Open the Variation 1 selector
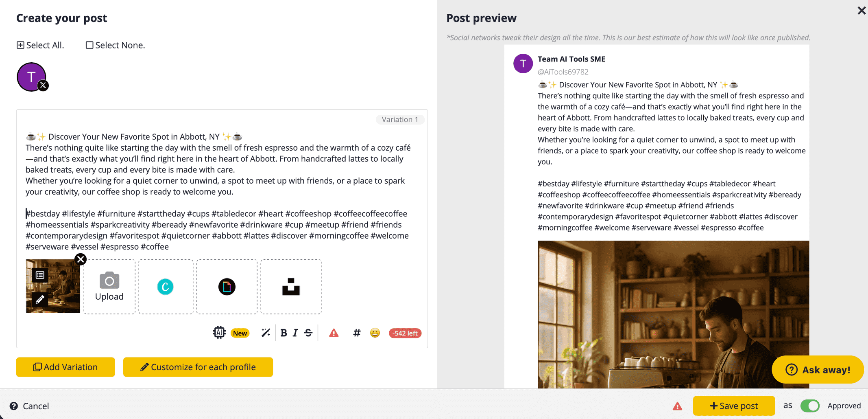The width and height of the screenshot is (868, 419). click(x=400, y=119)
